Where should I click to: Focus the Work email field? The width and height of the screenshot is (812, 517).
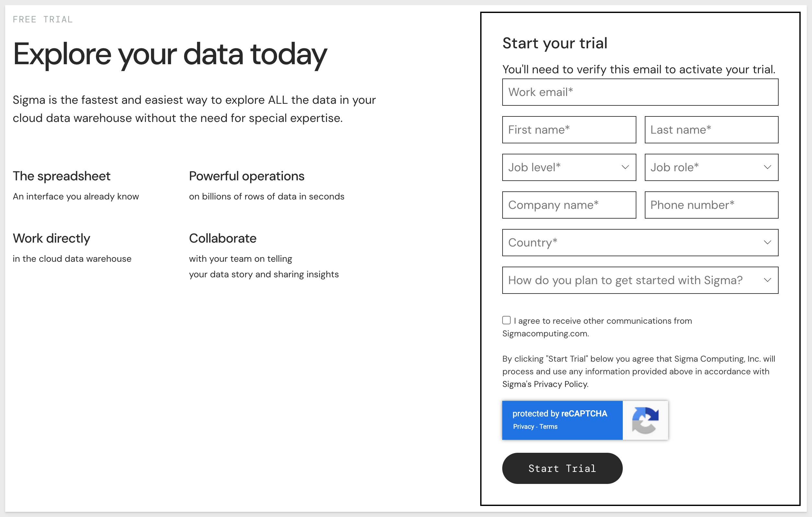[640, 92]
